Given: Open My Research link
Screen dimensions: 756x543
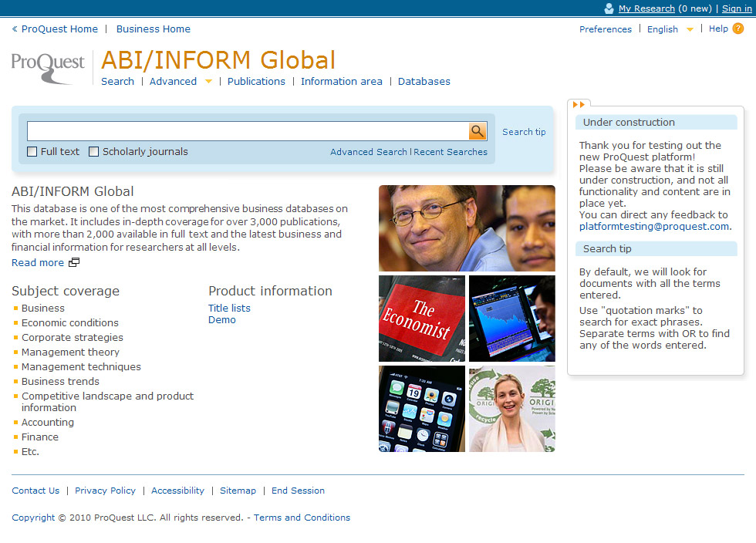Looking at the screenshot, I should tap(646, 8).
